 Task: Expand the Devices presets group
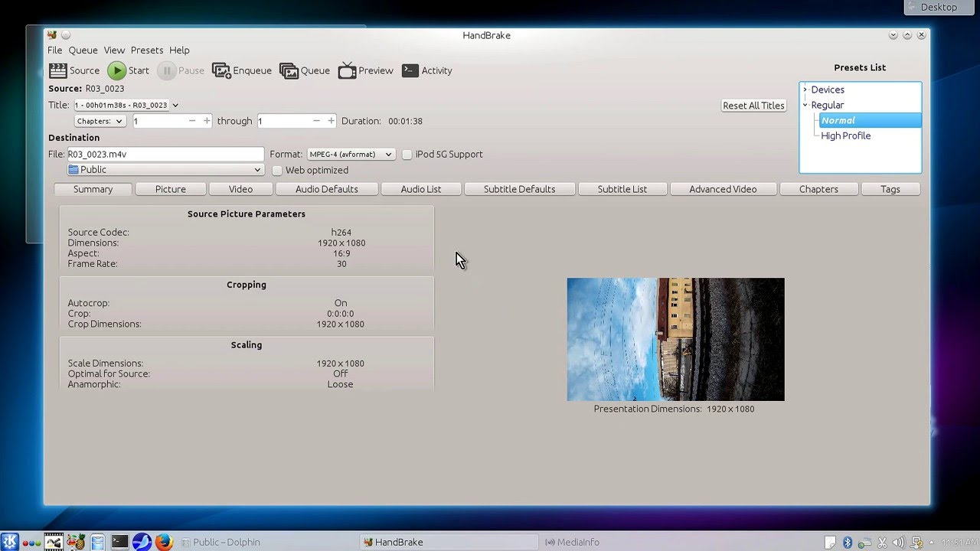(805, 90)
